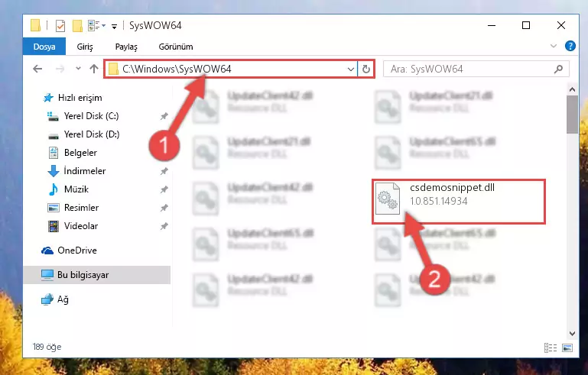Click the pin icon beside Videolar
The image size is (588, 375).
[x=164, y=227]
